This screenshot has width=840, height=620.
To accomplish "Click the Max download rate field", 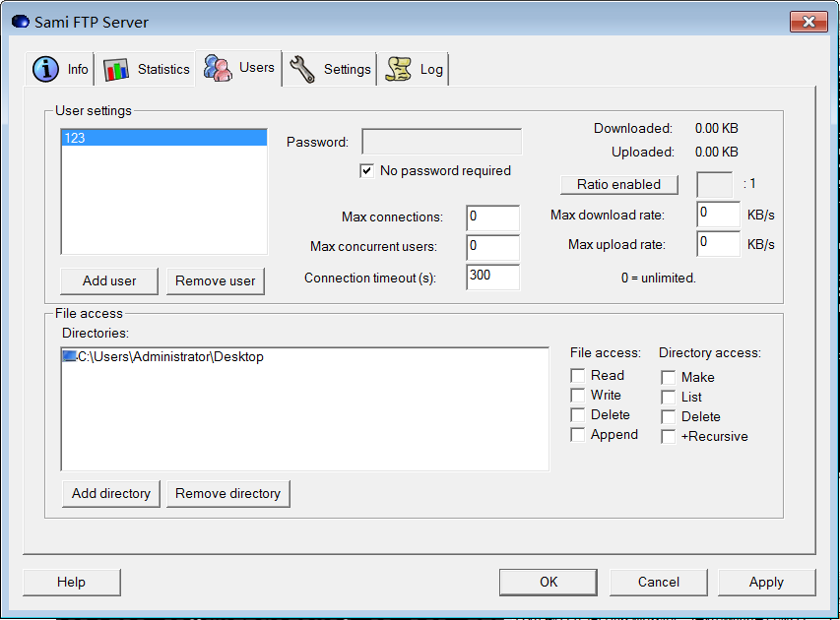I will 719,215.
